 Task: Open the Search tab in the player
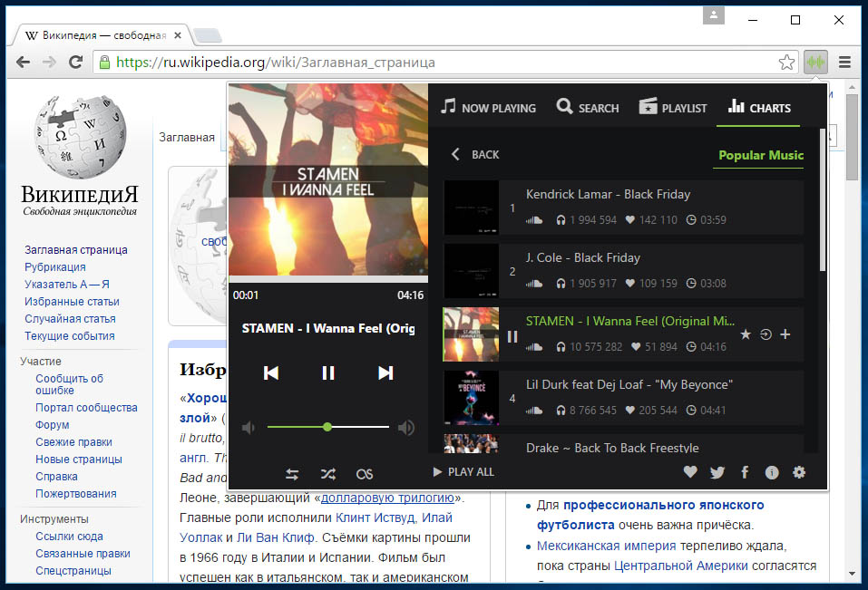click(588, 107)
